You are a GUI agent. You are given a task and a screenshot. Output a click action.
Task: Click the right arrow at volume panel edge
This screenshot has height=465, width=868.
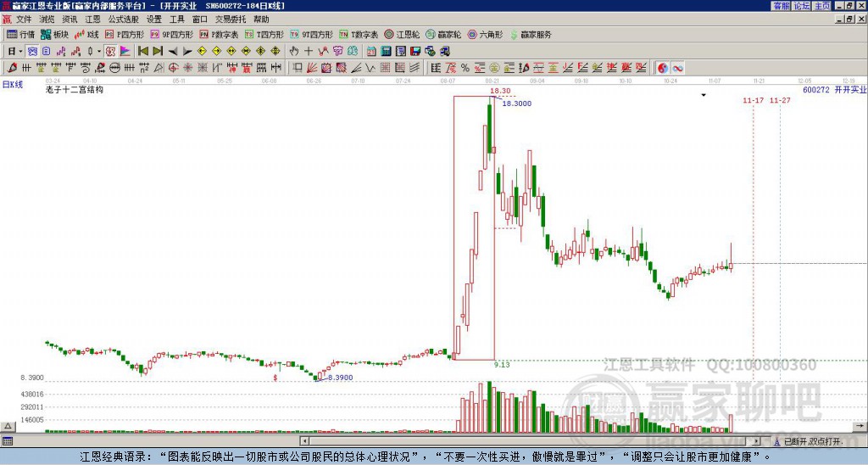click(x=860, y=426)
